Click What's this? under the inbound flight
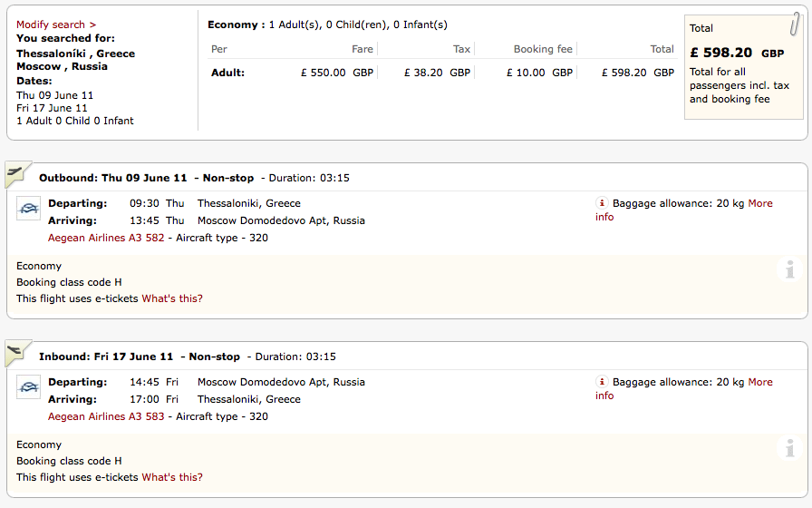The image size is (812, 508). [172, 477]
